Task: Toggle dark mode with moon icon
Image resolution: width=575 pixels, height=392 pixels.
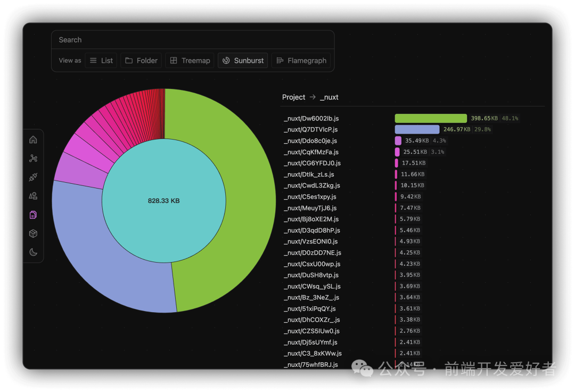Action: click(x=33, y=252)
